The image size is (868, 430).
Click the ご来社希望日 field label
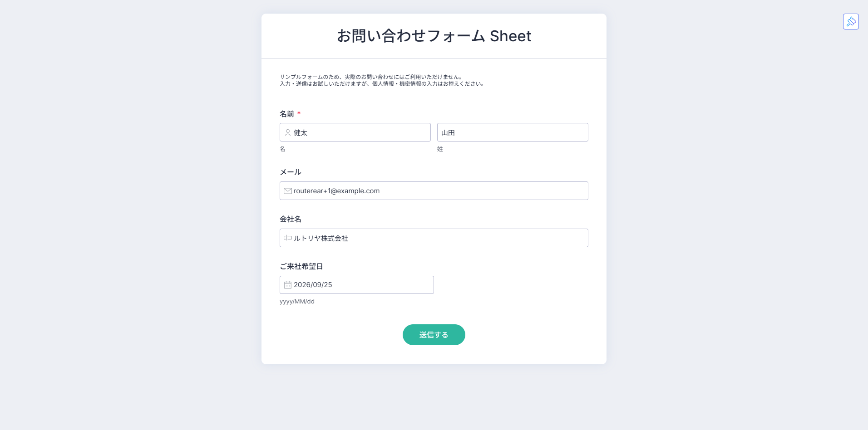301,266
